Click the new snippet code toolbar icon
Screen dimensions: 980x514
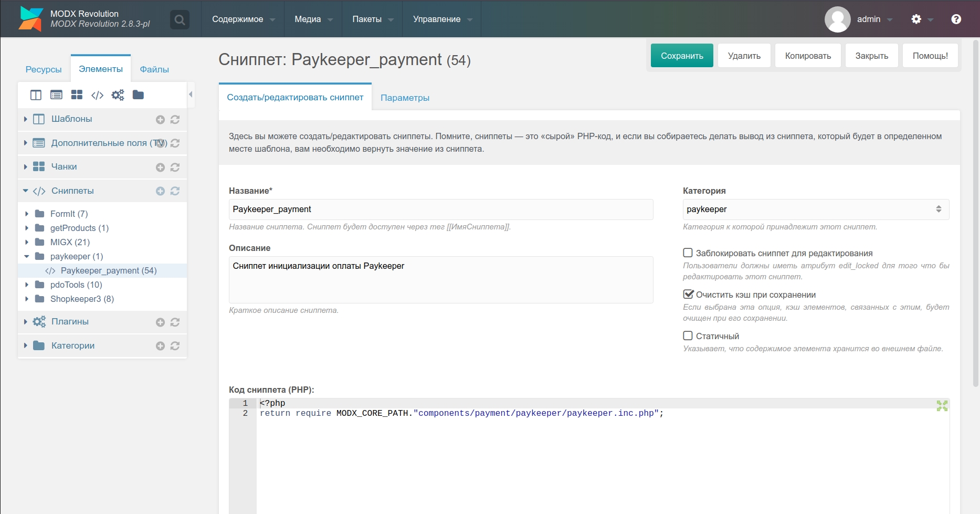click(97, 95)
